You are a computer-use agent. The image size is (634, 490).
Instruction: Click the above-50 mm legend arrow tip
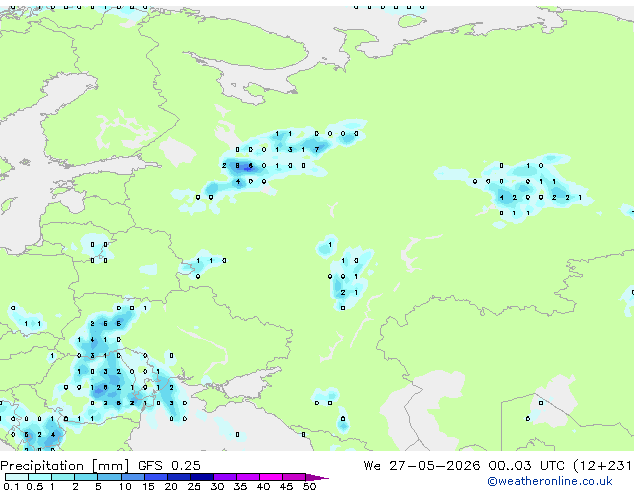[317, 478]
